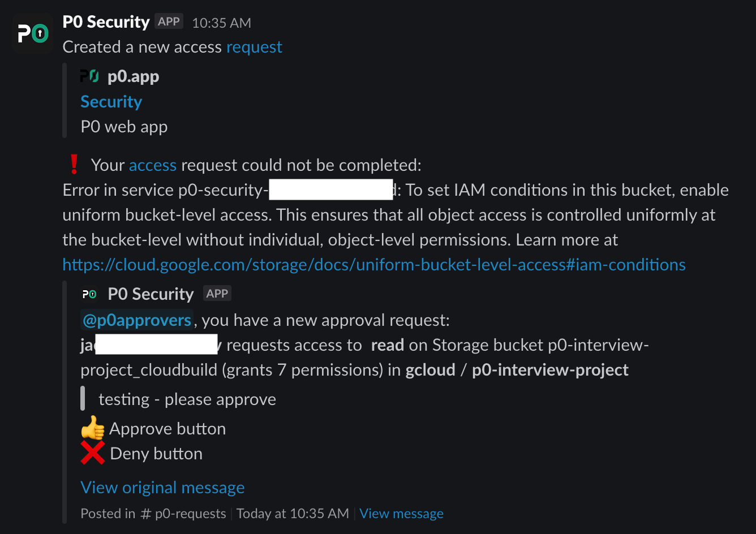Click the red X Deny emoji

coord(93,453)
